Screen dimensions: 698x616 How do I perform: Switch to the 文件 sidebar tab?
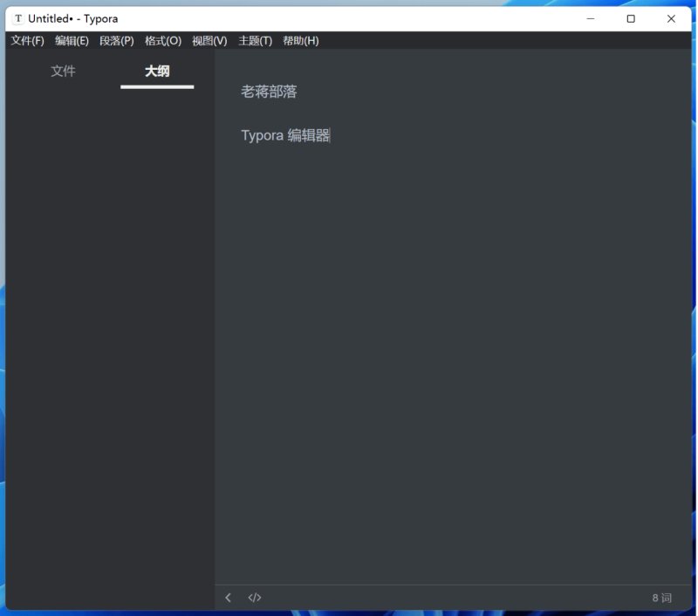coord(63,72)
